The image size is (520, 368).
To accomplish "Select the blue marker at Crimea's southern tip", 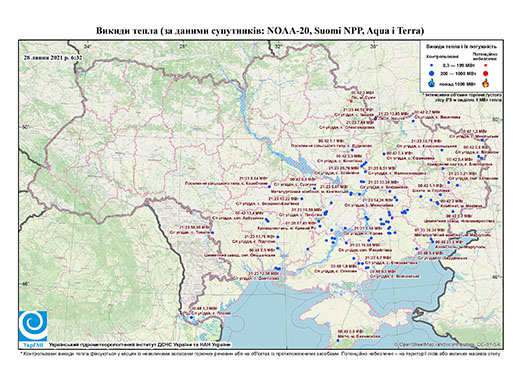I will pyautogui.click(x=338, y=341).
